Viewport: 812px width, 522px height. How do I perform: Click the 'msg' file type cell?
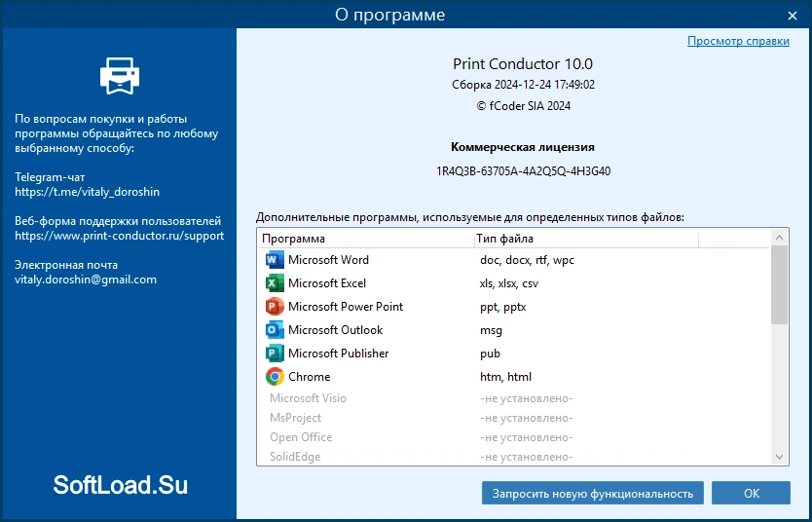click(491, 331)
